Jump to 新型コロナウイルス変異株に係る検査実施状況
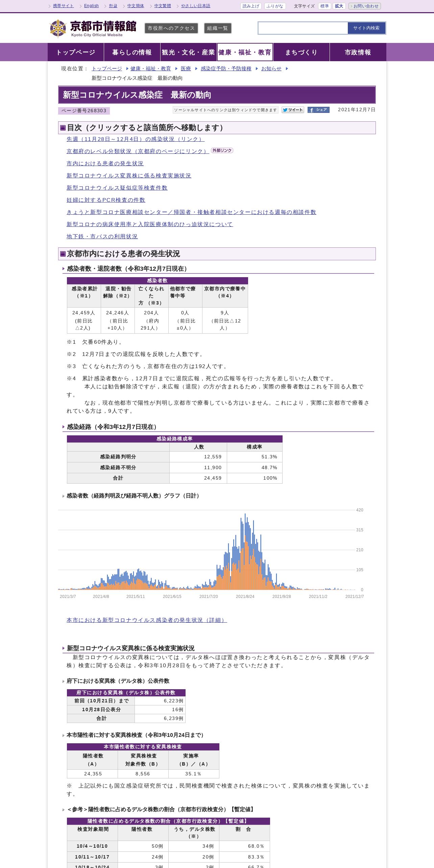This screenshot has width=434, height=868. [x=129, y=176]
